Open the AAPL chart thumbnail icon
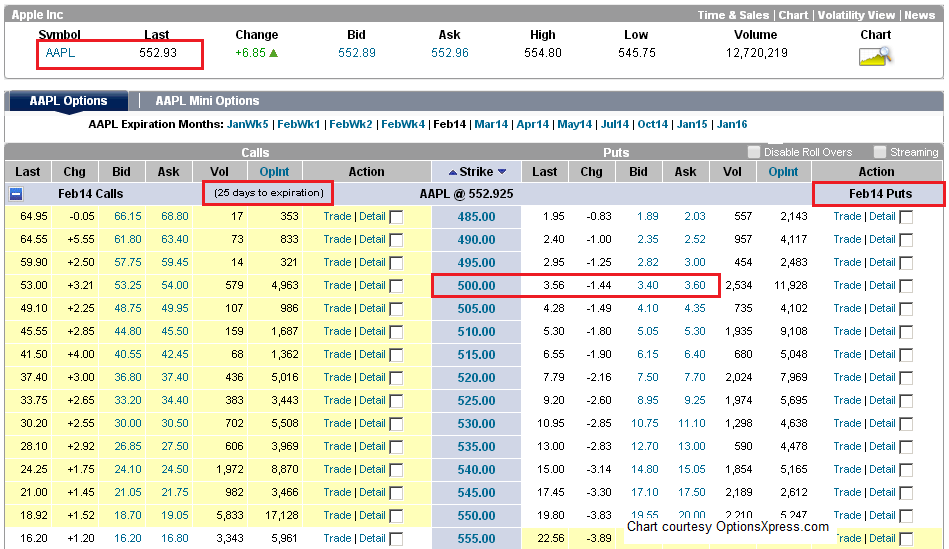 click(875, 56)
